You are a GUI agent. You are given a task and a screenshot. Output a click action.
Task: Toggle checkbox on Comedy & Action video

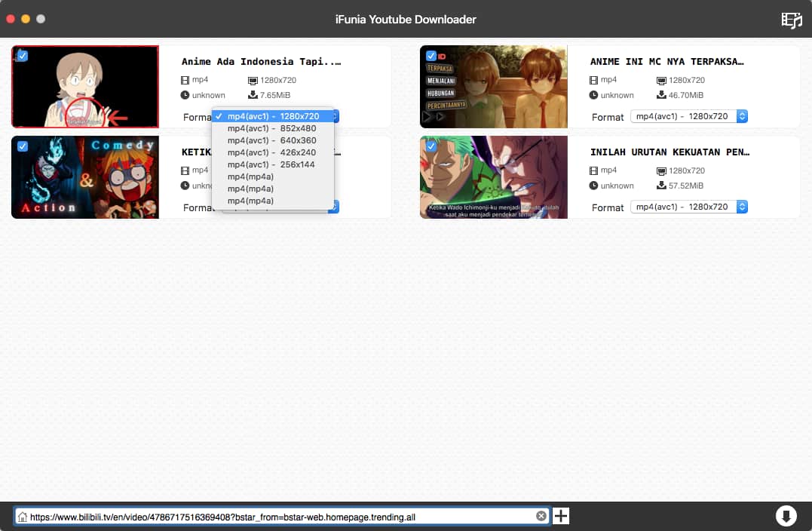[22, 146]
